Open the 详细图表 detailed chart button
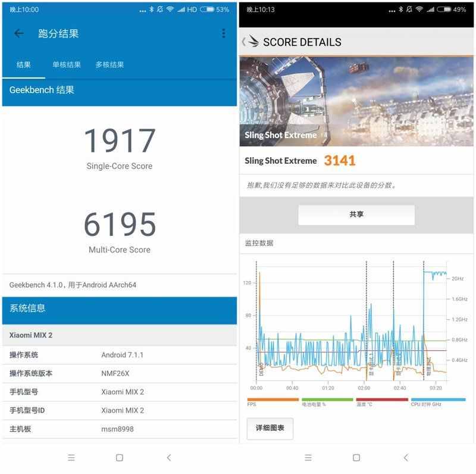Screen dimensions: 476x474 tap(270, 428)
